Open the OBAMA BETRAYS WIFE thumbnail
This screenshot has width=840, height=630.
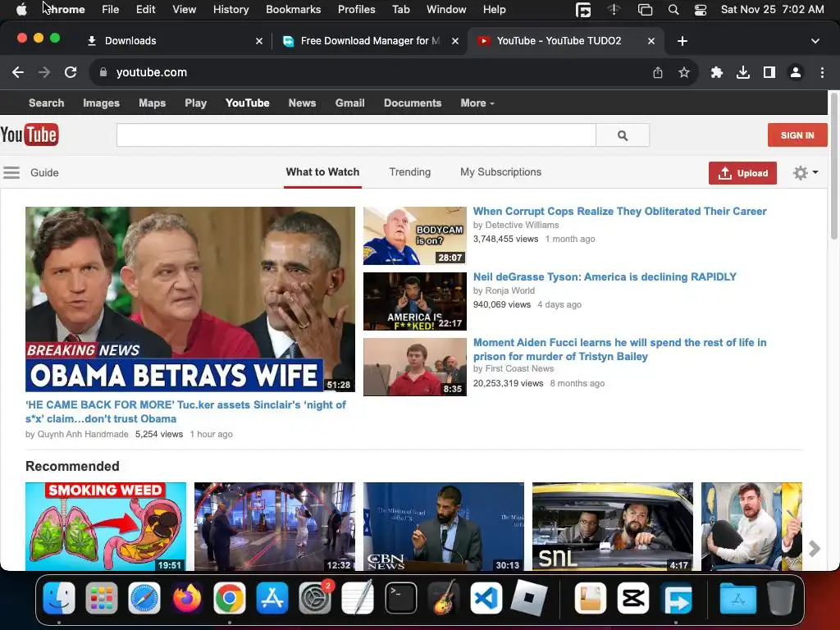189,299
